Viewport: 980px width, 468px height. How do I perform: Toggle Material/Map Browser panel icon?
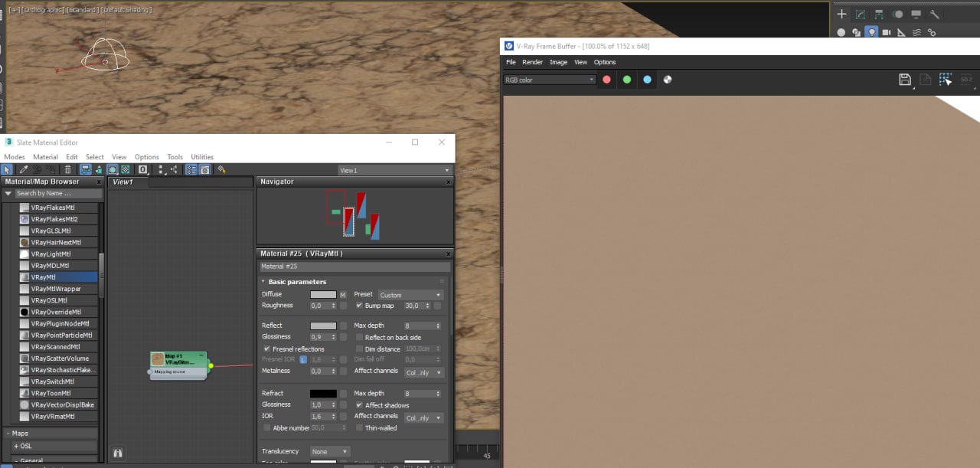click(191, 170)
